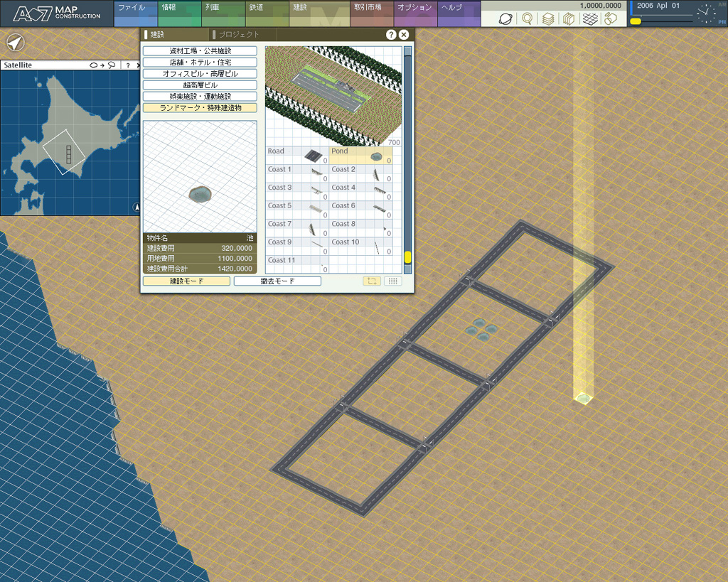Toggle the grid mesh display icon

coord(590,18)
